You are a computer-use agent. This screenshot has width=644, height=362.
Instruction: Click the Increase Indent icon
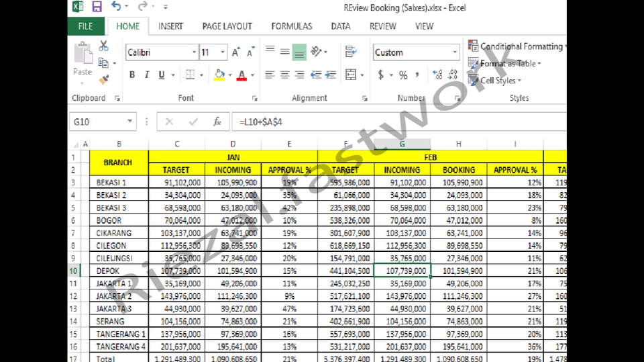click(331, 75)
